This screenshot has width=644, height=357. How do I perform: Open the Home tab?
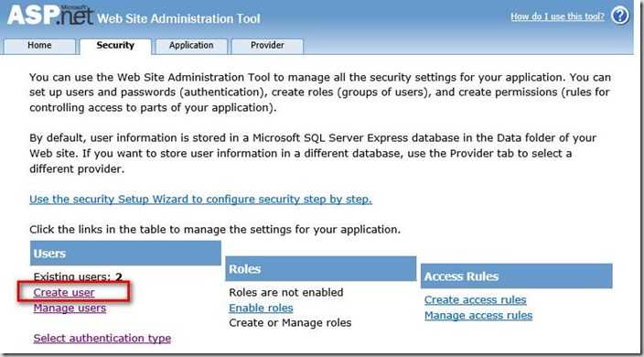(x=39, y=46)
